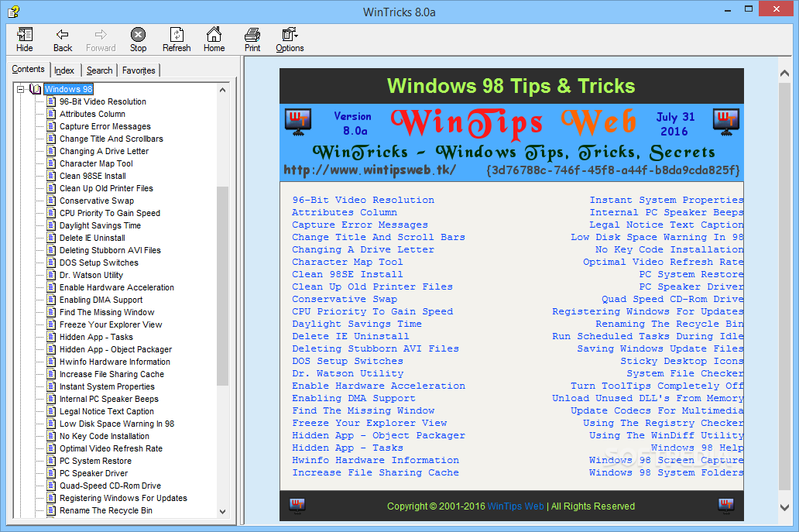Select Changing A Drive Letter tree item
Image resolution: width=799 pixels, height=532 pixels.
[x=104, y=151]
